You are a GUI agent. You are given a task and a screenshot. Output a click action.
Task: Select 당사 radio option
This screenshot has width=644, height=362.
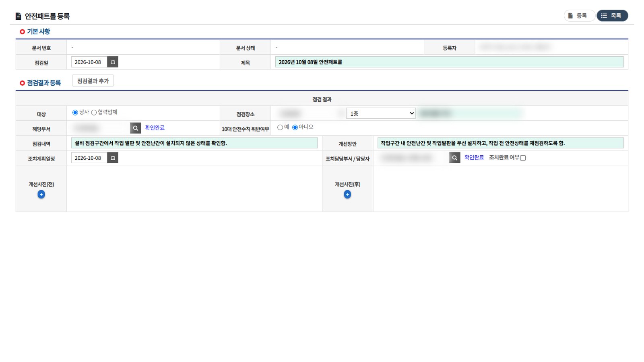coord(75,113)
